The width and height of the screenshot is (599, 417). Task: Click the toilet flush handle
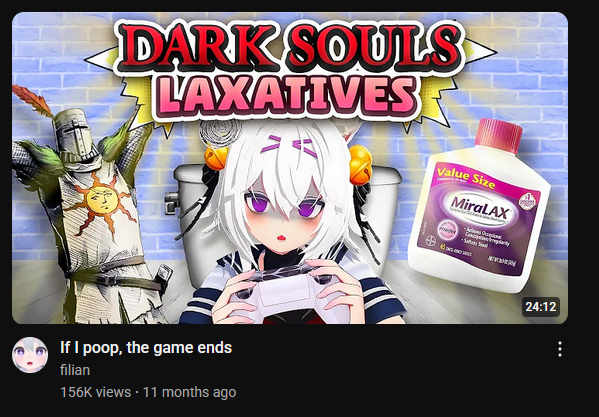pyautogui.click(x=172, y=202)
